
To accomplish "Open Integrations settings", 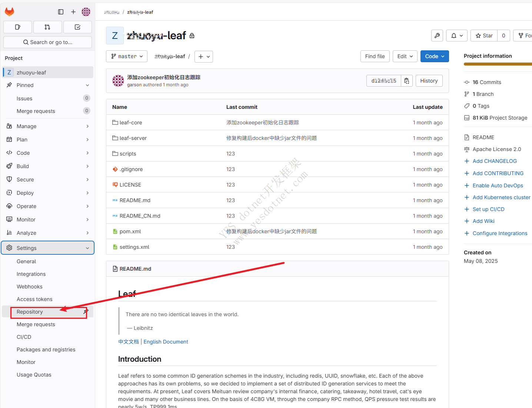I will (47, 274).
